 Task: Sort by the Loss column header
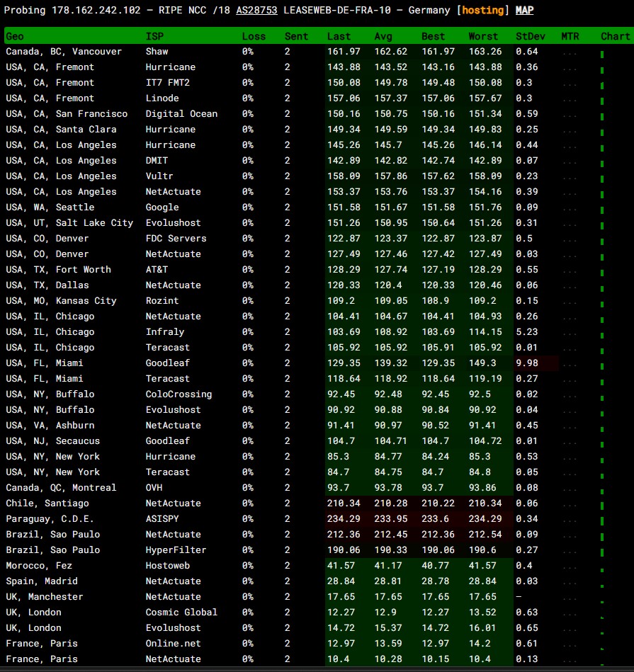click(254, 36)
